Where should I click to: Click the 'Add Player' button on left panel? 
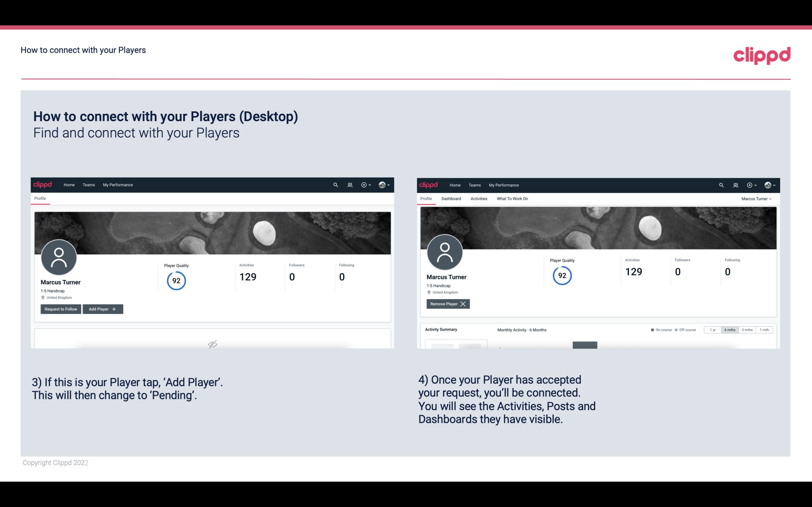click(x=103, y=308)
